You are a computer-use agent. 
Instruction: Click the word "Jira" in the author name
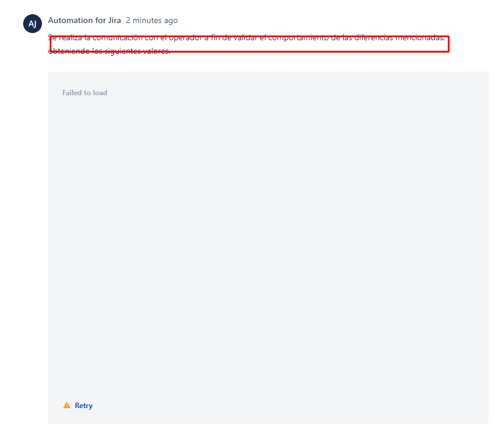(x=114, y=20)
